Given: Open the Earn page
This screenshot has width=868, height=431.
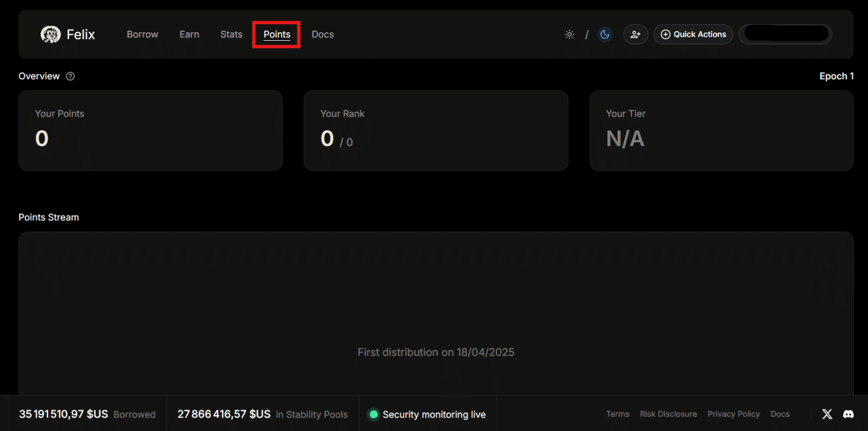Looking at the screenshot, I should [189, 34].
